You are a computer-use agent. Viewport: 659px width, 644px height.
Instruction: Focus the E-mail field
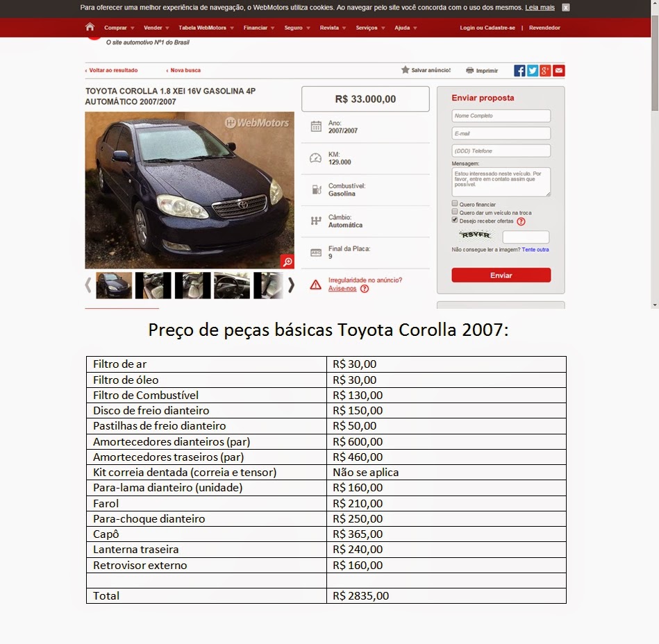tap(501, 133)
